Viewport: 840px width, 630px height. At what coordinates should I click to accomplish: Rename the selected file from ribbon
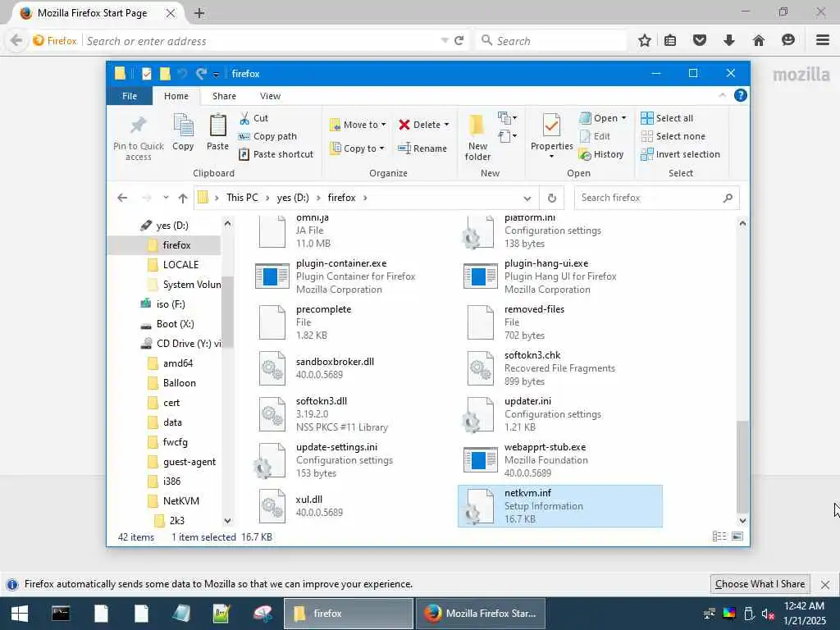tap(422, 148)
